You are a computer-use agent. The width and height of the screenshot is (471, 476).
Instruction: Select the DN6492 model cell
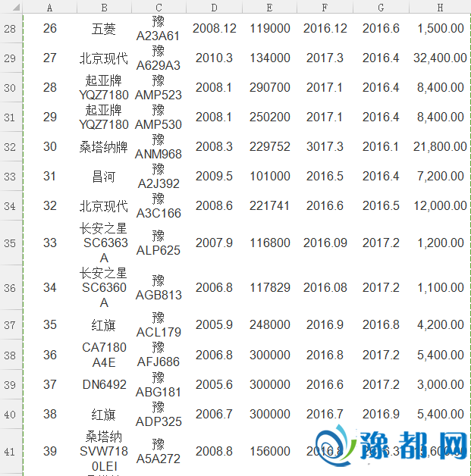[x=104, y=384]
